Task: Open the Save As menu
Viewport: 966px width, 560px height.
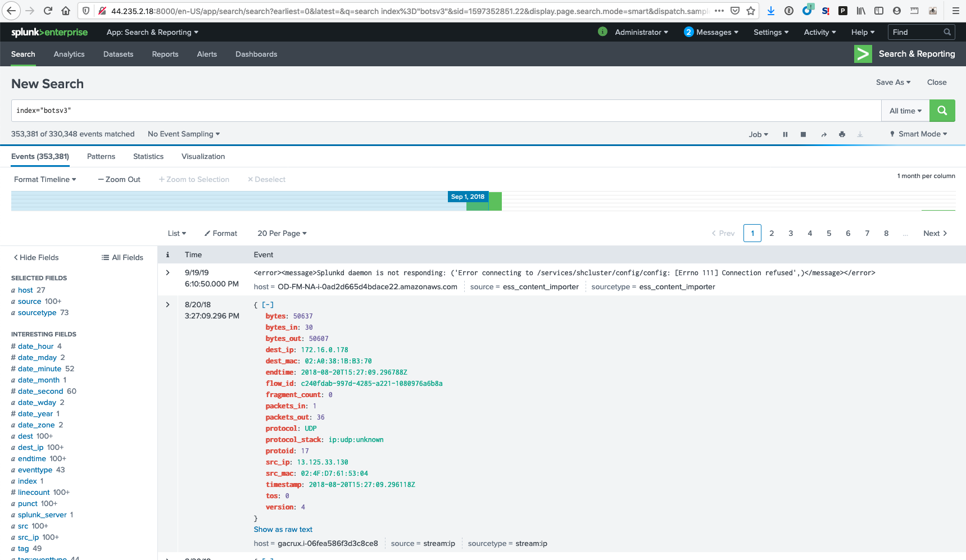Action: pos(892,82)
